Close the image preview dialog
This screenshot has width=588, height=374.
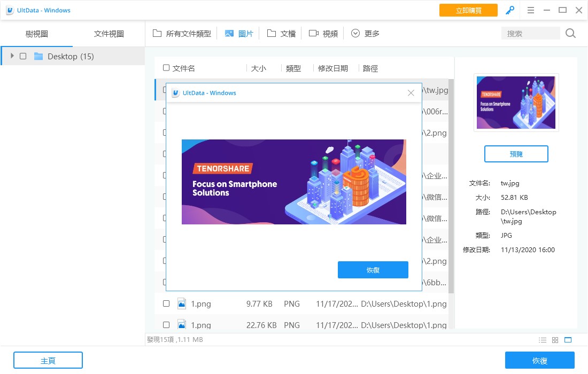click(411, 93)
